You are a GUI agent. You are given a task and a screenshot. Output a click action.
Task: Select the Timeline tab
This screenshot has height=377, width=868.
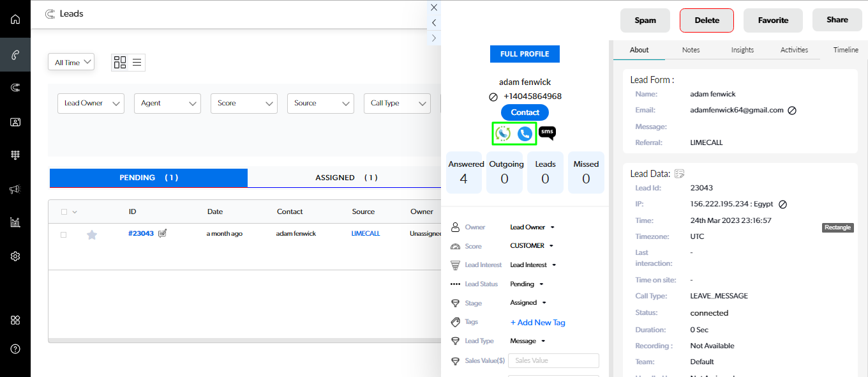pos(846,50)
